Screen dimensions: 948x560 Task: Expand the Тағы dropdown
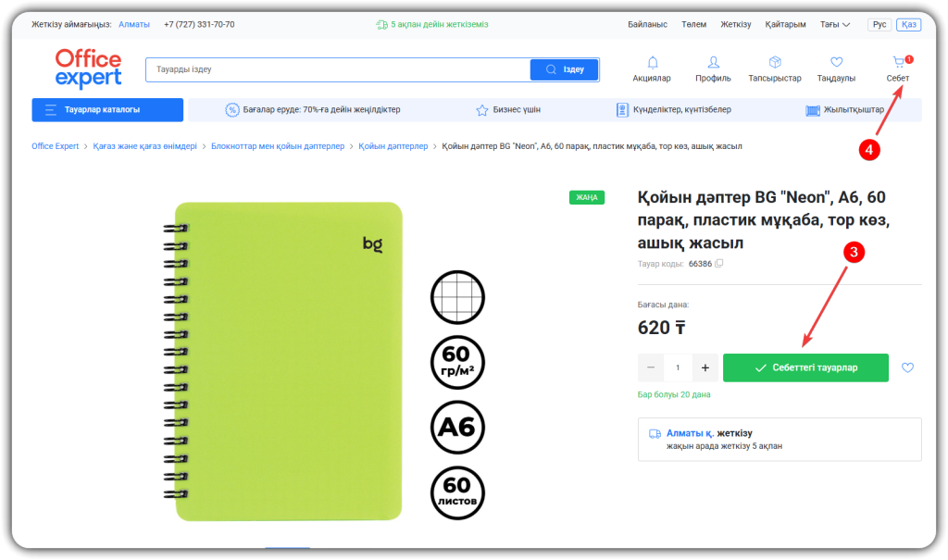coord(835,25)
